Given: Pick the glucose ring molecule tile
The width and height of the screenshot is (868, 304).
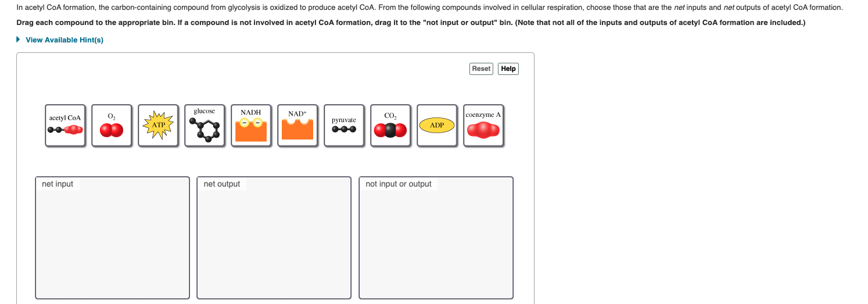Looking at the screenshot, I should click(x=205, y=125).
